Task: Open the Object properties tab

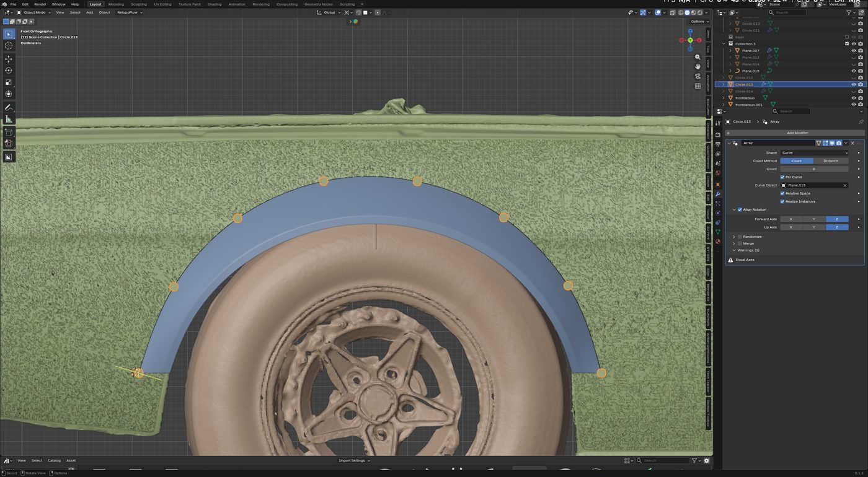Action: [x=718, y=184]
